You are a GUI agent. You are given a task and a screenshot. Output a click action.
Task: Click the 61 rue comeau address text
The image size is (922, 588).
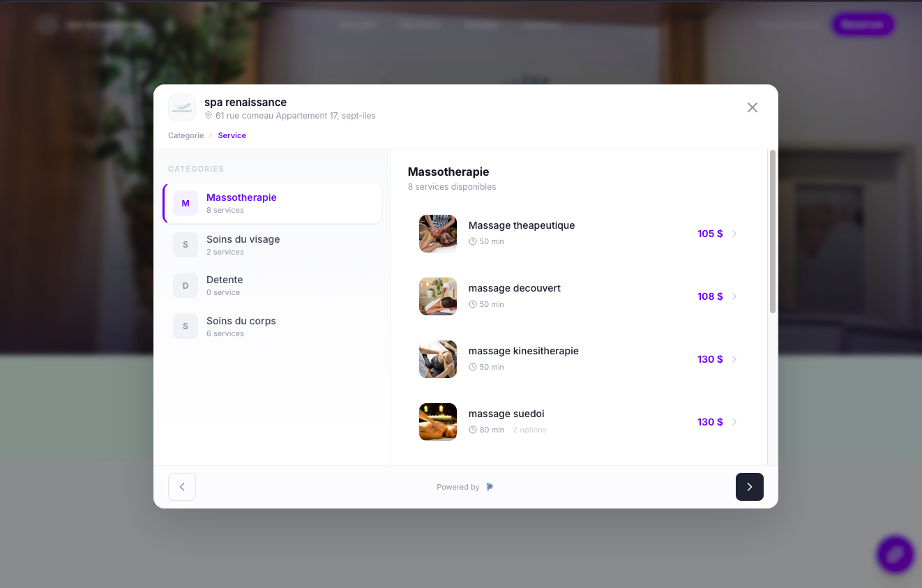click(x=296, y=116)
